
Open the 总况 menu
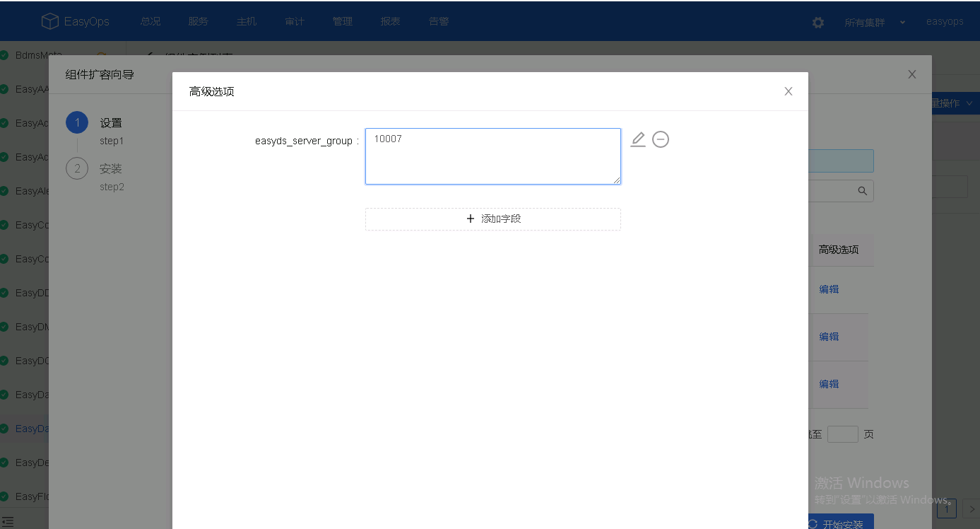(x=150, y=21)
